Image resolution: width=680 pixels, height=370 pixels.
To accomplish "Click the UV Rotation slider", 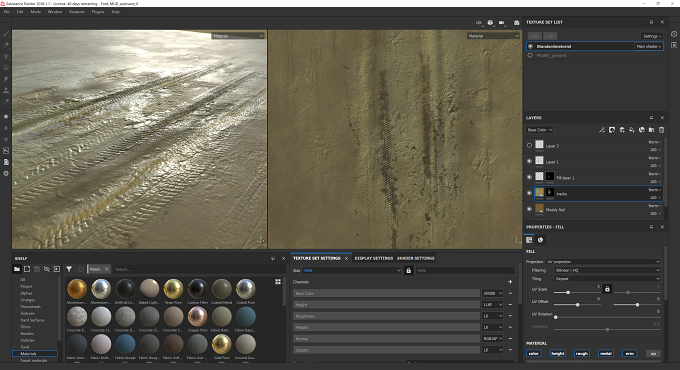I will coord(607,317).
